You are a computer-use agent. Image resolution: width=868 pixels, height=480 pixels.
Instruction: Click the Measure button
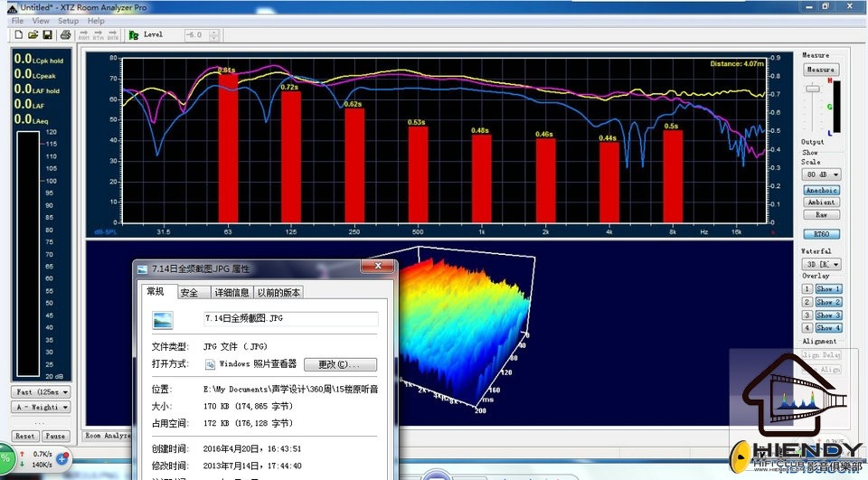(x=821, y=70)
